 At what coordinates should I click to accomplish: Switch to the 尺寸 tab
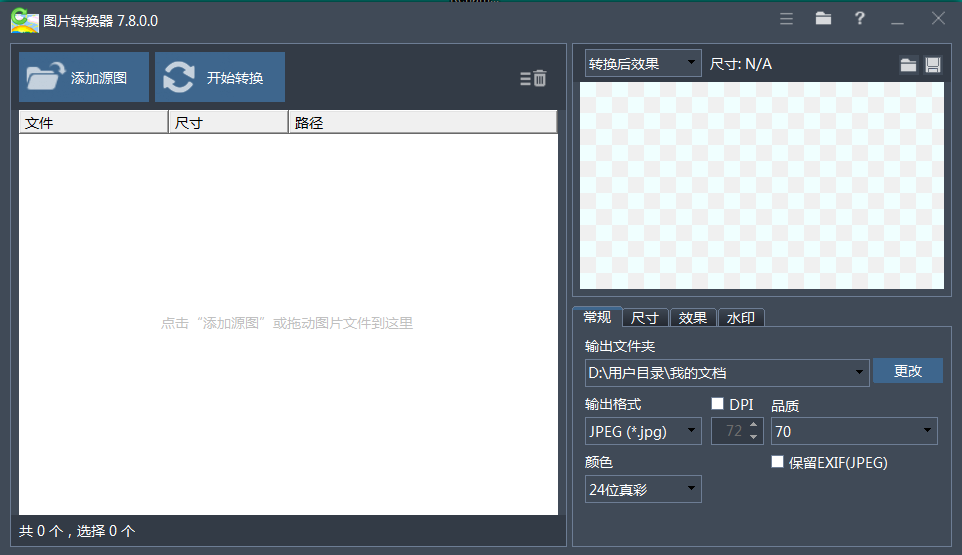645,318
